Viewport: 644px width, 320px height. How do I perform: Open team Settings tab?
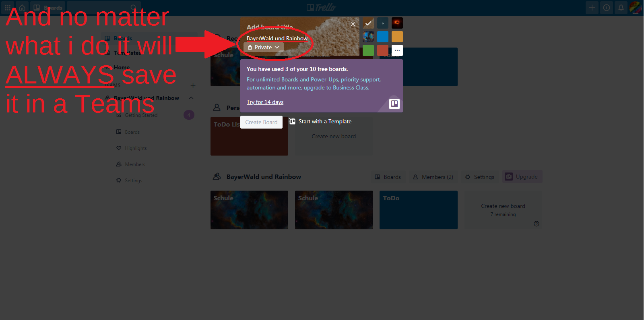[480, 177]
